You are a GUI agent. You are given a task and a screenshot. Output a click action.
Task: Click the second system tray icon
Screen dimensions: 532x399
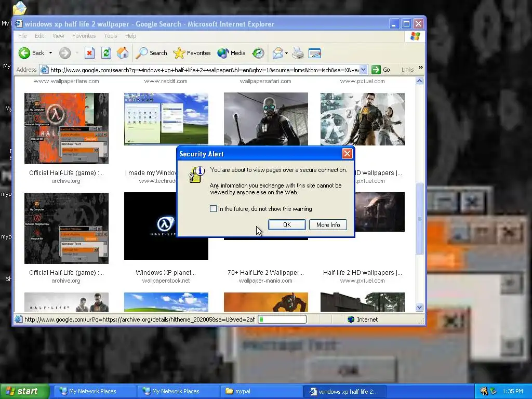pos(494,391)
